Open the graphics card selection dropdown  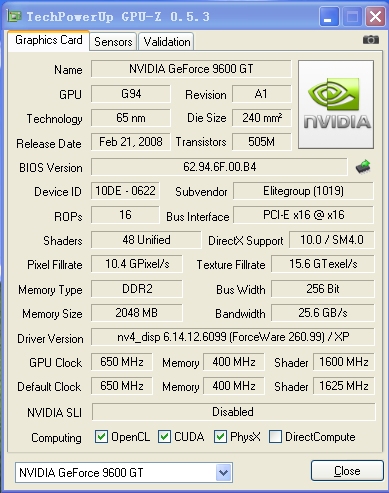(x=224, y=472)
